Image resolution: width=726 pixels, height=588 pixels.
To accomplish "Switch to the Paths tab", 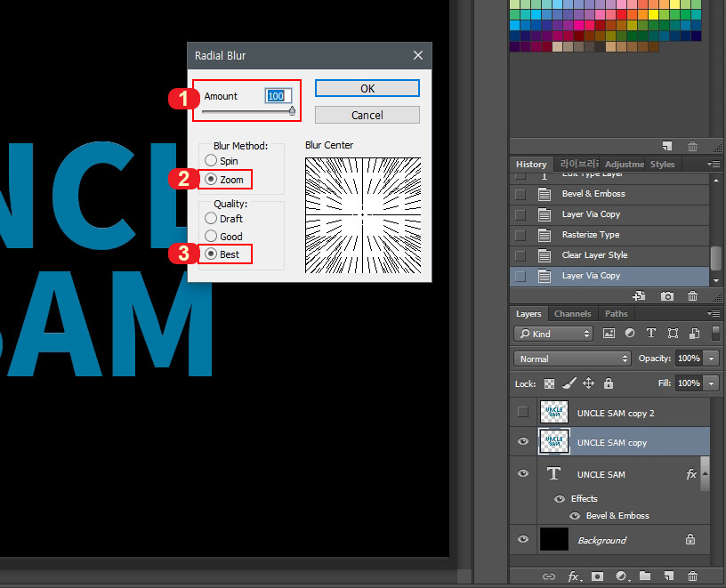I will 616,313.
